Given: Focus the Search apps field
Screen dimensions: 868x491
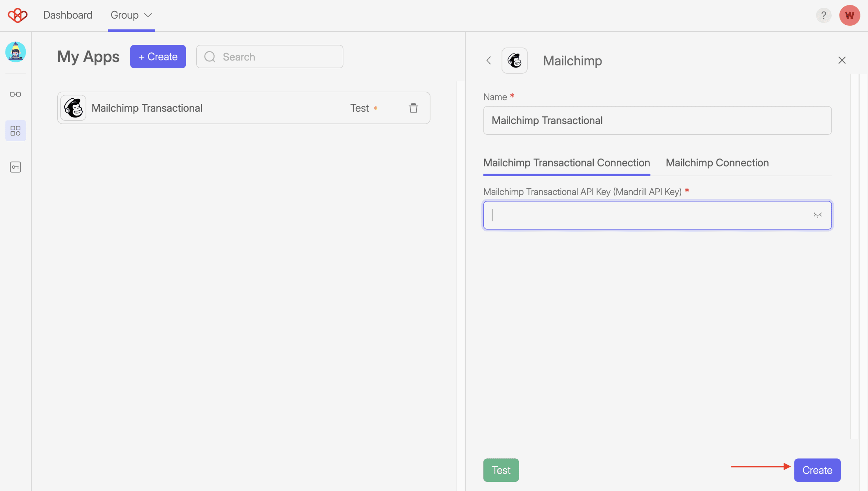Looking at the screenshot, I should [x=270, y=57].
